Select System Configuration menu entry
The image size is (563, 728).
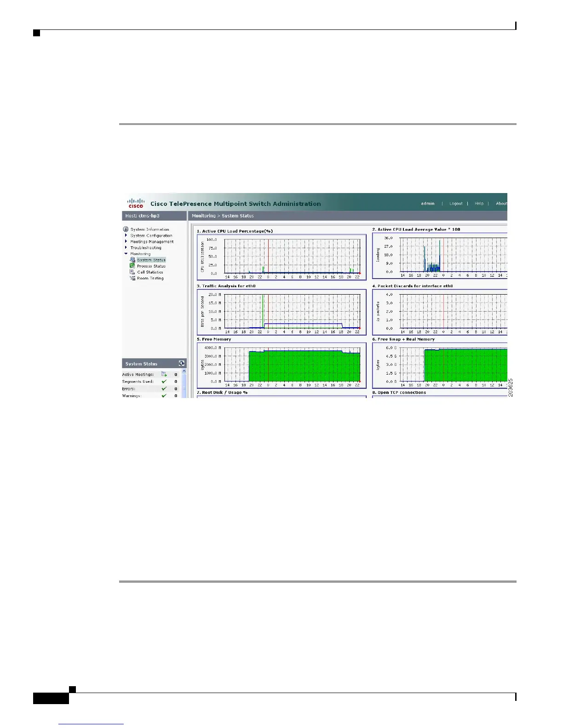click(151, 235)
